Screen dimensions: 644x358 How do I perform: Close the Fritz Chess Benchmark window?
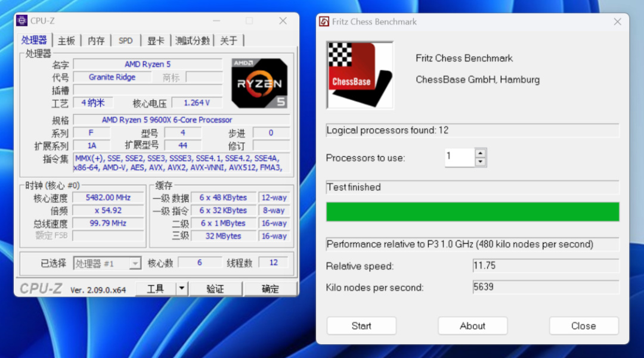(x=617, y=21)
